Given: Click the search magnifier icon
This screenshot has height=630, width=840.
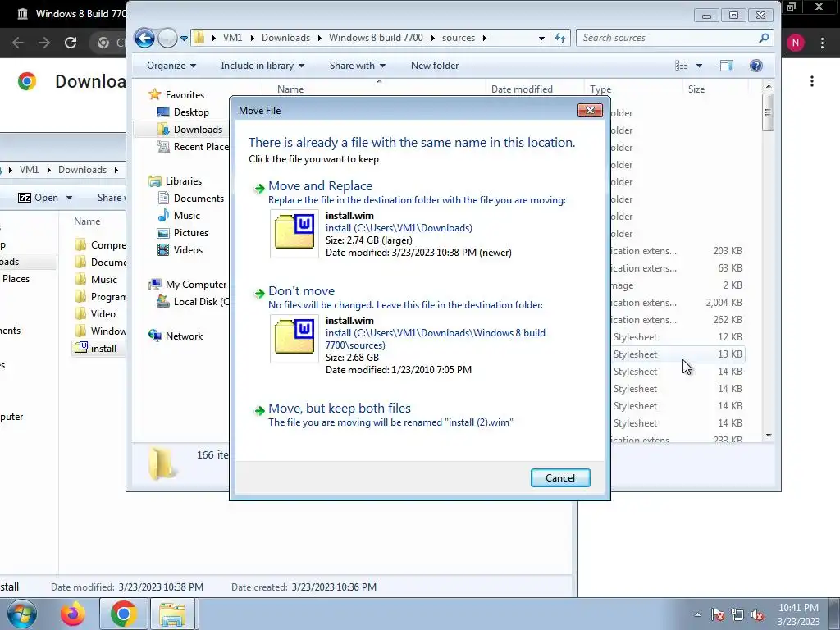Looking at the screenshot, I should [764, 38].
